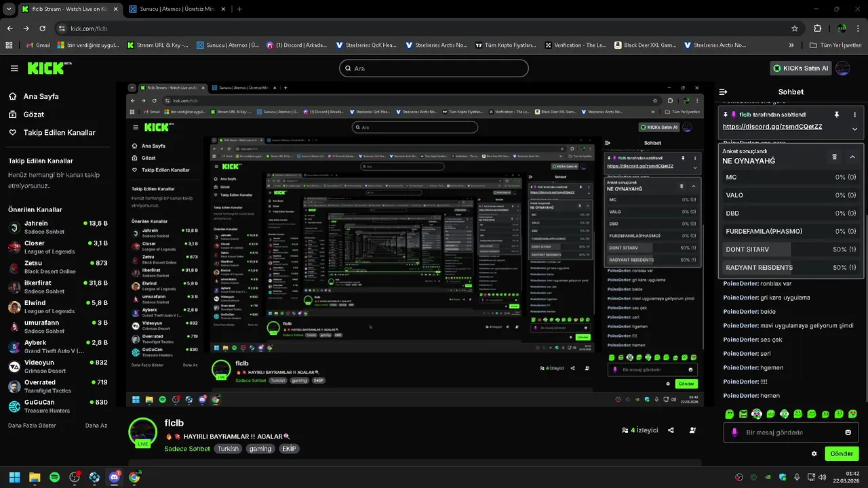
Task: Select the DONT SITARV poll option
Action: [x=791, y=249]
